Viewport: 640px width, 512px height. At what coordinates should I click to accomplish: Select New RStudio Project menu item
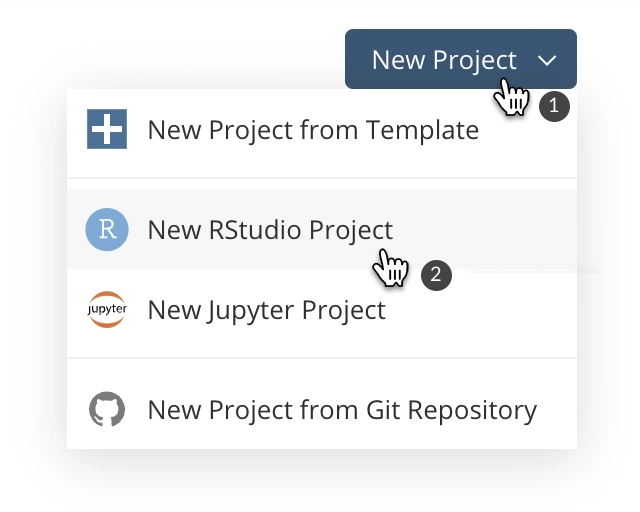(322, 229)
